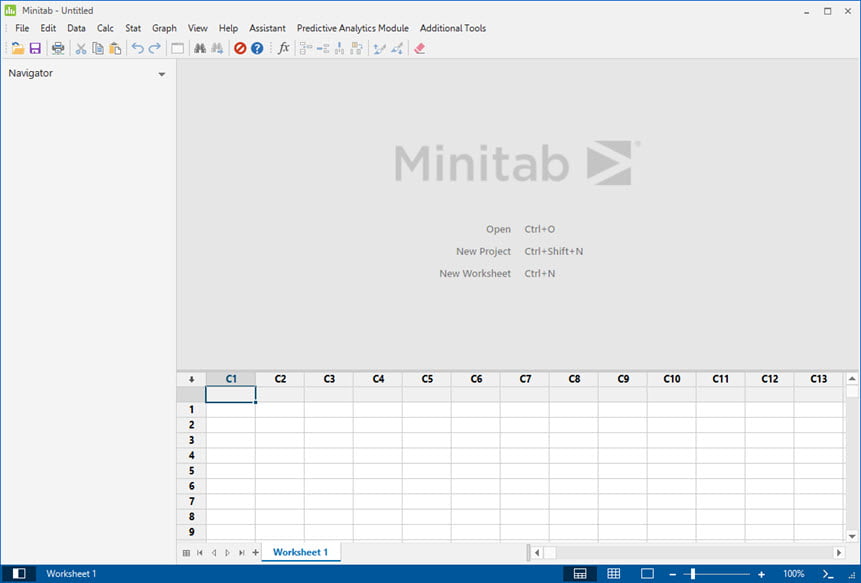This screenshot has width=861, height=583.
Task: Open the View menu
Action: pos(198,28)
